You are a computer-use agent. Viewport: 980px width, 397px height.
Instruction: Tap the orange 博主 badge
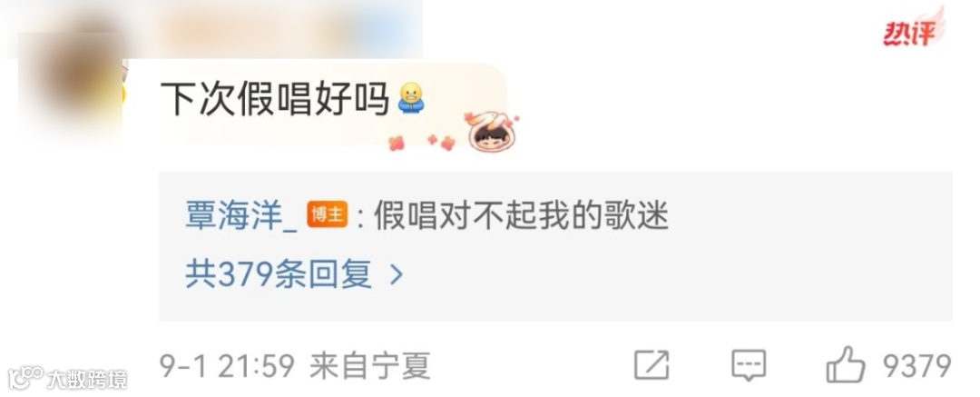(327, 216)
